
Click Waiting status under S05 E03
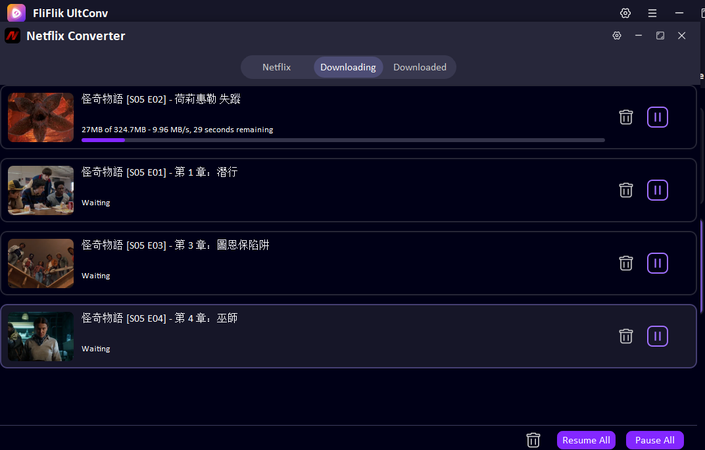96,276
